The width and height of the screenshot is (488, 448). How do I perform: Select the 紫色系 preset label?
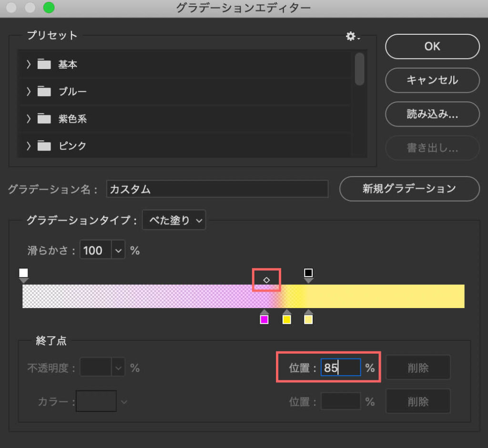(72, 119)
